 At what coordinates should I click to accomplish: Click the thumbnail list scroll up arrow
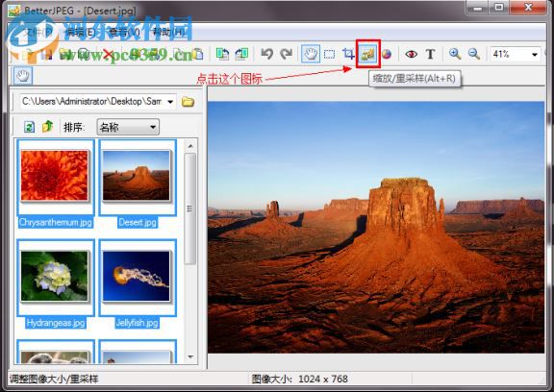[190, 146]
